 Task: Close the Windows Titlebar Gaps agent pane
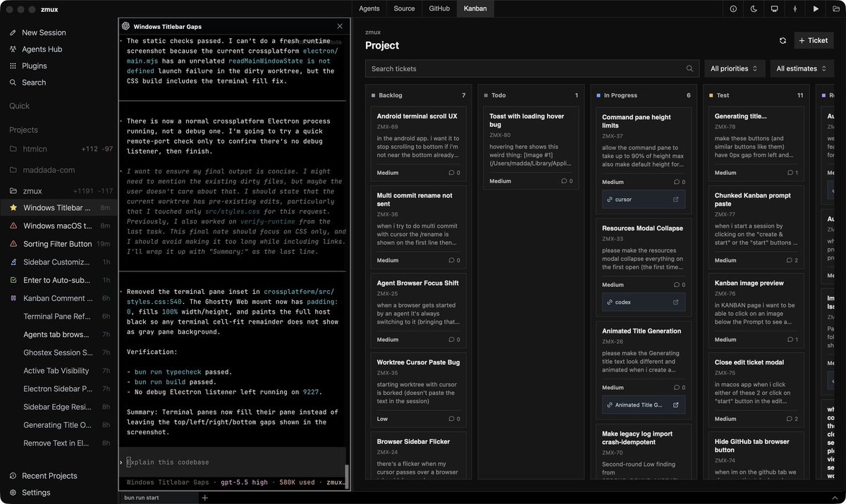point(340,26)
